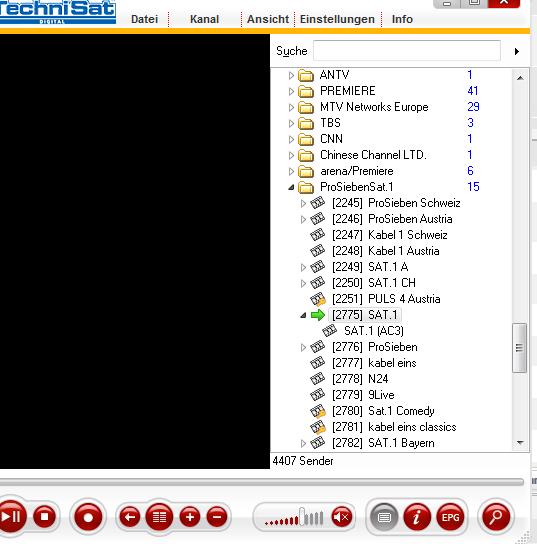Click encrypted icon for Sat.1 Comedy

318,411
